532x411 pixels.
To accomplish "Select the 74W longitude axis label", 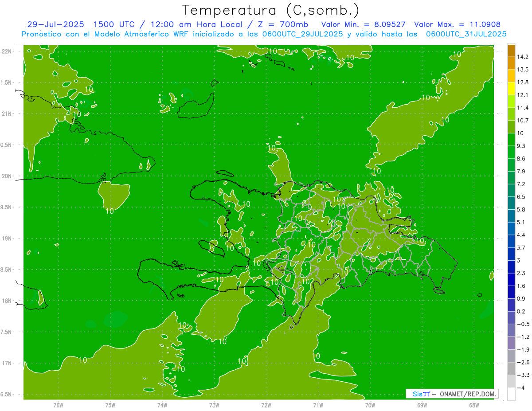I will point(162,405).
